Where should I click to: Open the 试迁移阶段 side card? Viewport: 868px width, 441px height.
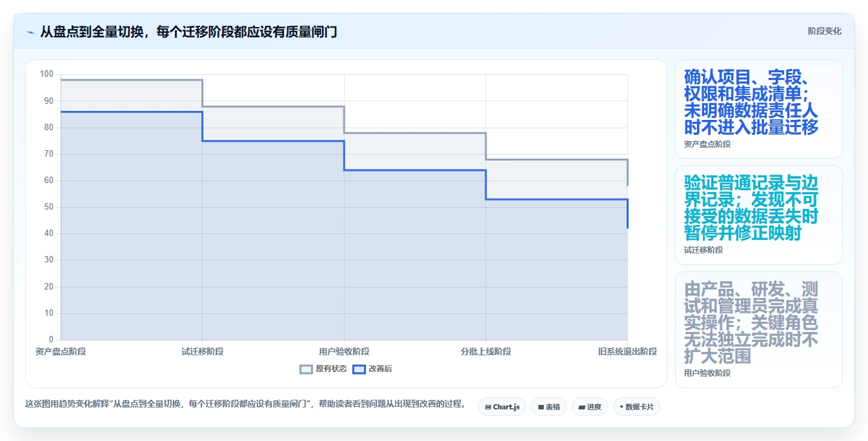[758, 215]
